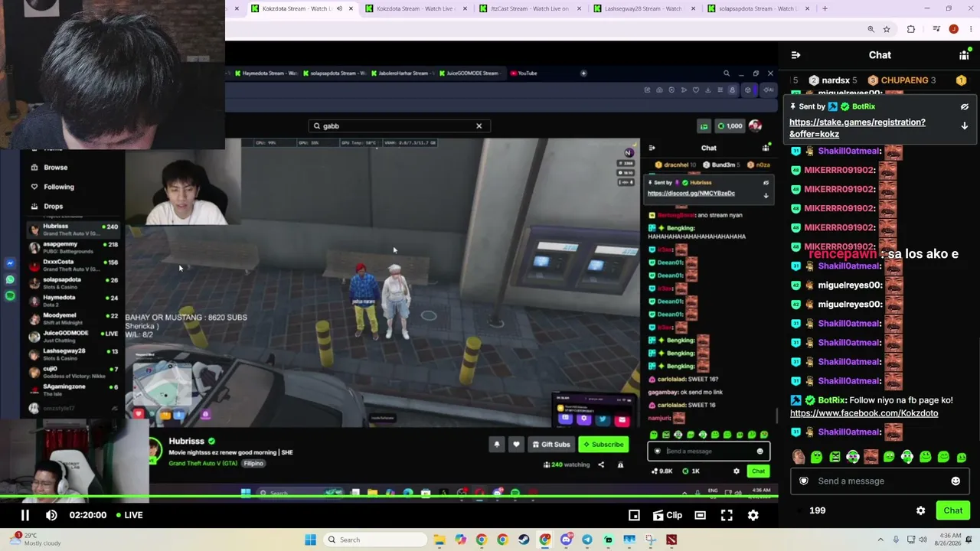
Task: Open browser profile avatar J
Action: click(953, 29)
